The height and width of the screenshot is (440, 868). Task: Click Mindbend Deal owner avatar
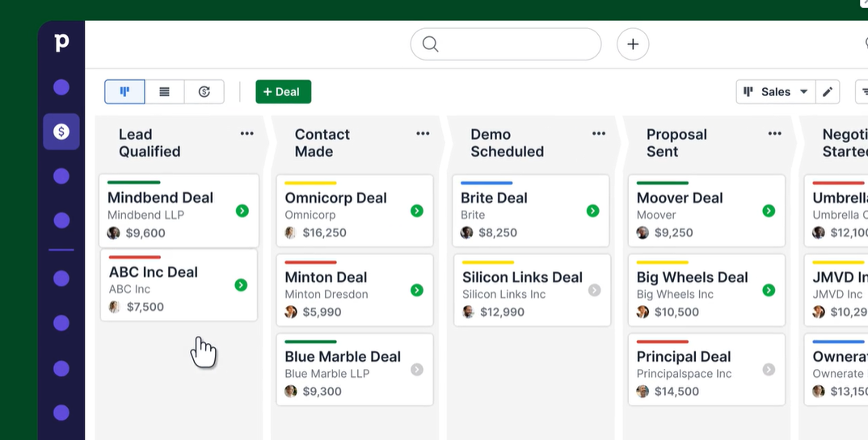pos(113,233)
